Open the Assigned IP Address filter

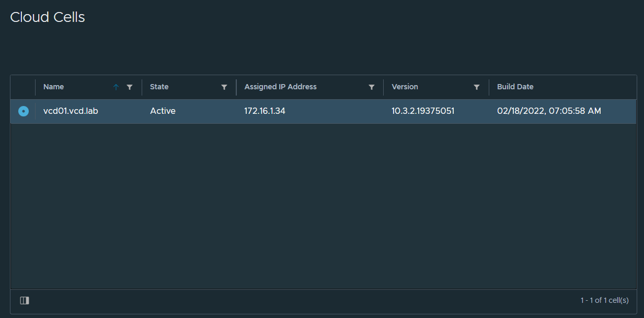pos(372,87)
